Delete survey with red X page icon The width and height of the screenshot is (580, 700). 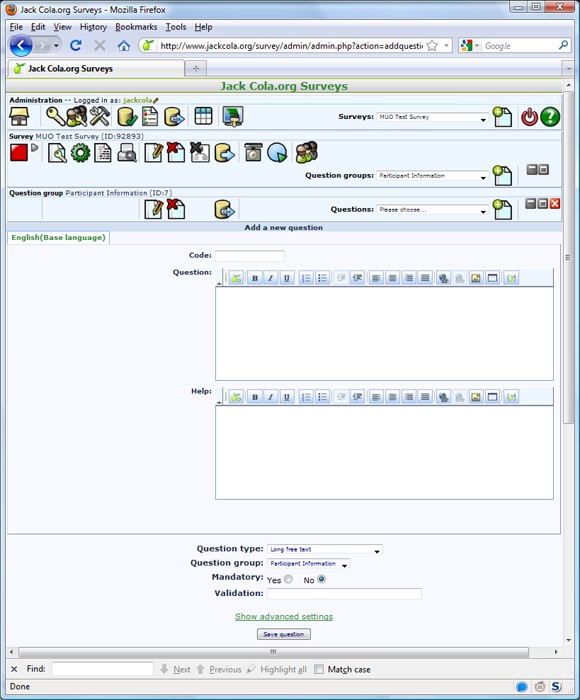(x=176, y=152)
